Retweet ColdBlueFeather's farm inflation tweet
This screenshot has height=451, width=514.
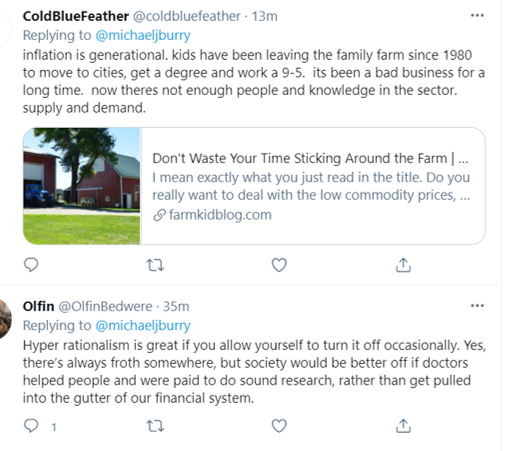155,265
